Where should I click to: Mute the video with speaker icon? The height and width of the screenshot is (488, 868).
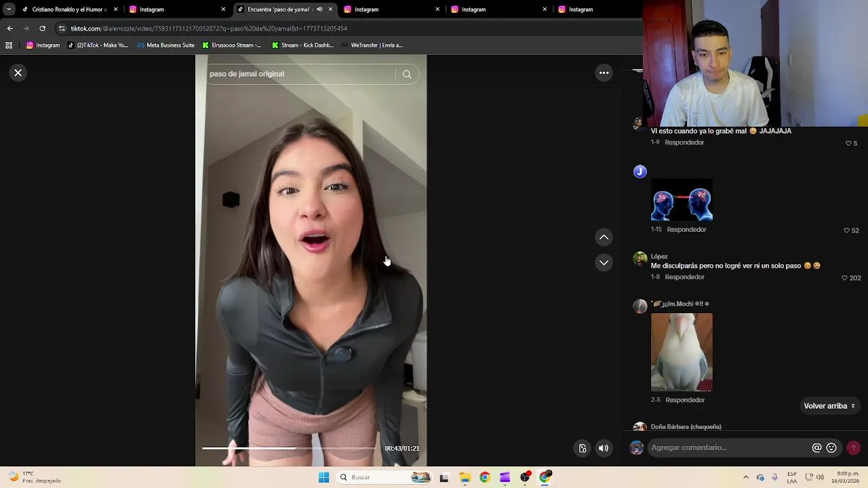click(x=604, y=448)
